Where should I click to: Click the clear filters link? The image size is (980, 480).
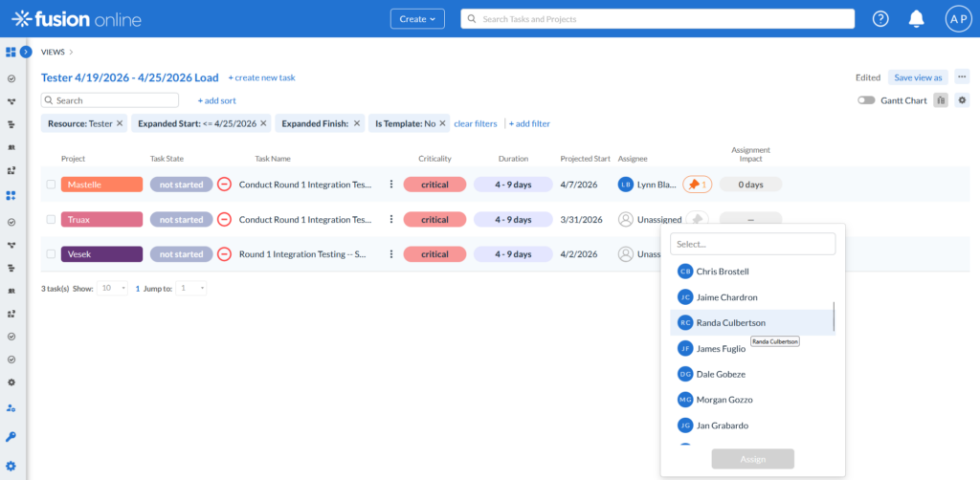pyautogui.click(x=475, y=123)
